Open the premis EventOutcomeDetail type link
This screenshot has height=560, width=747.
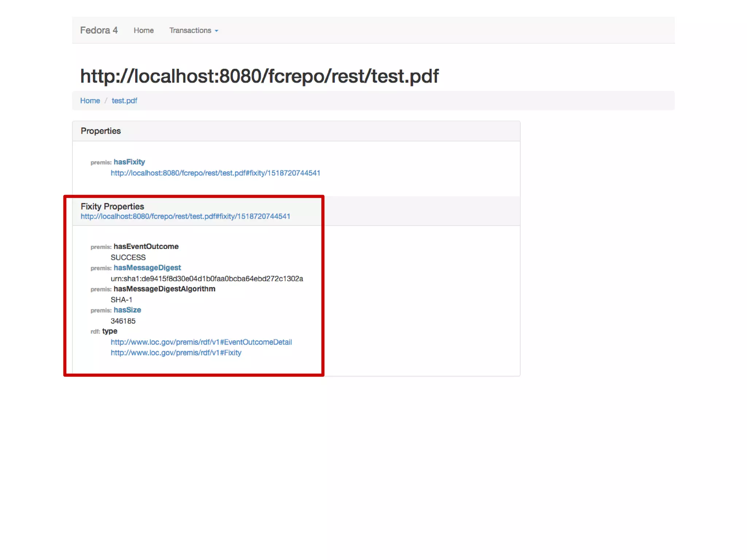201,342
